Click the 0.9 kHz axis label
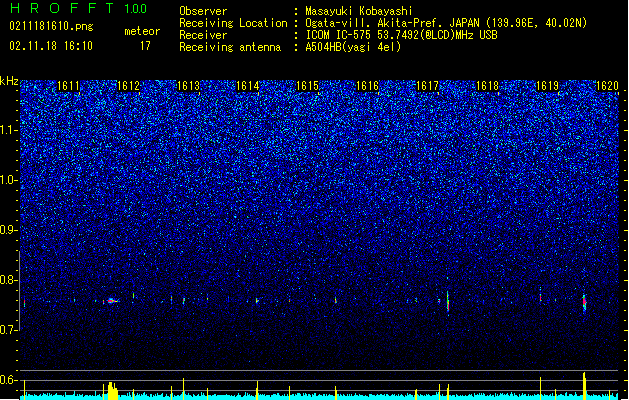The height and width of the screenshot is (400, 629). tap(9, 230)
